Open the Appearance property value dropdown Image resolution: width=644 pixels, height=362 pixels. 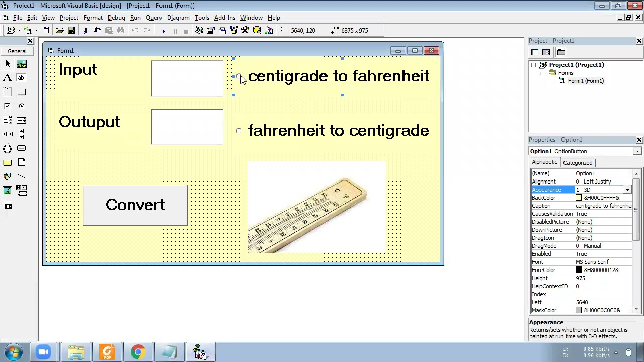(627, 190)
